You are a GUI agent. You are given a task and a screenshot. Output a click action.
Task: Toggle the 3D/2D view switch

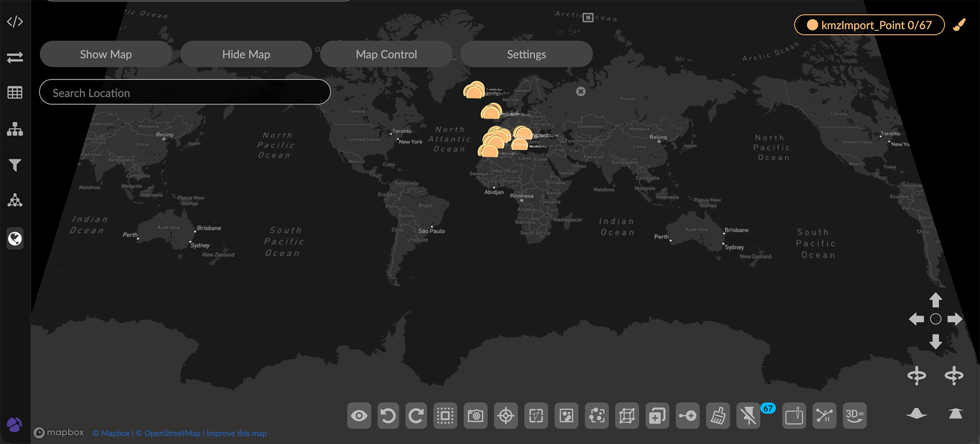(854, 416)
